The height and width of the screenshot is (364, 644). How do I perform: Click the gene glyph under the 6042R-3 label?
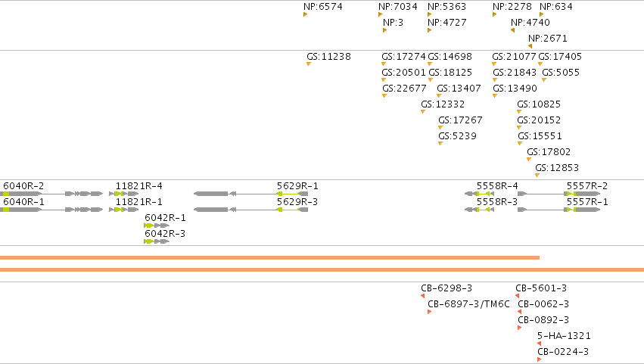point(157,241)
